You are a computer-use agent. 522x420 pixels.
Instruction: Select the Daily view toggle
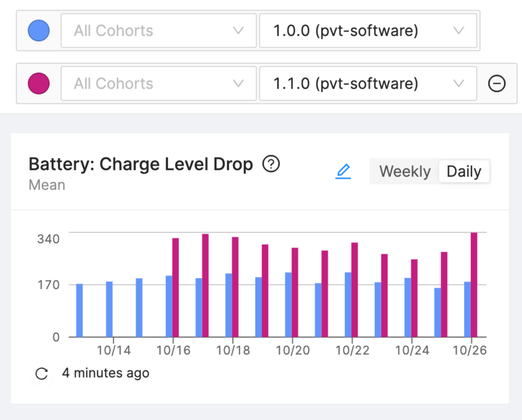coord(464,172)
